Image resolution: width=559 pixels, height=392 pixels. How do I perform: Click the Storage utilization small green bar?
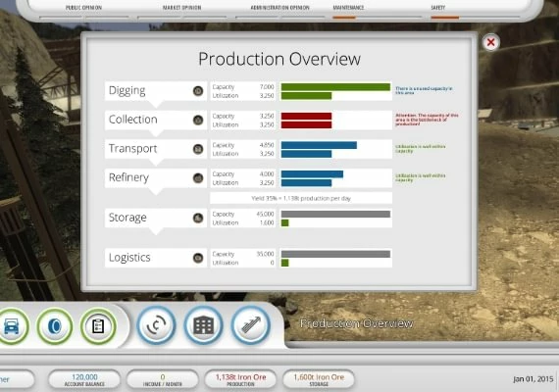click(x=284, y=222)
